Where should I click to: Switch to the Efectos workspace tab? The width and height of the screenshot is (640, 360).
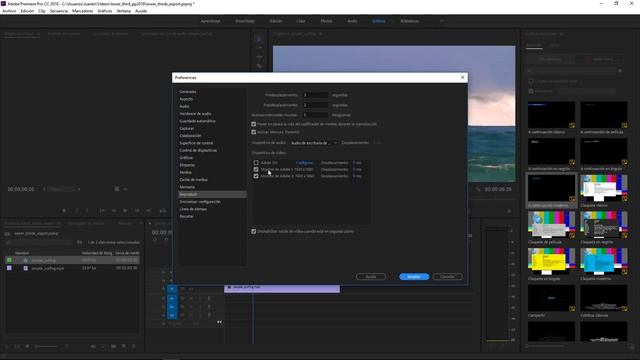[x=326, y=21]
